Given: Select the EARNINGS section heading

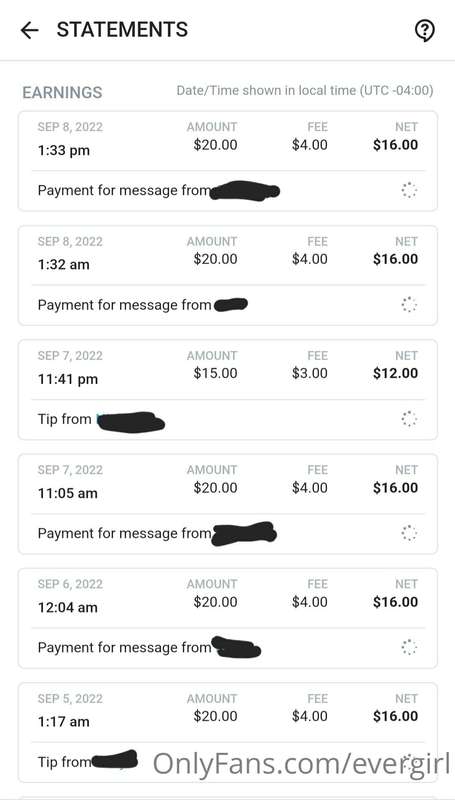Looking at the screenshot, I should [62, 92].
